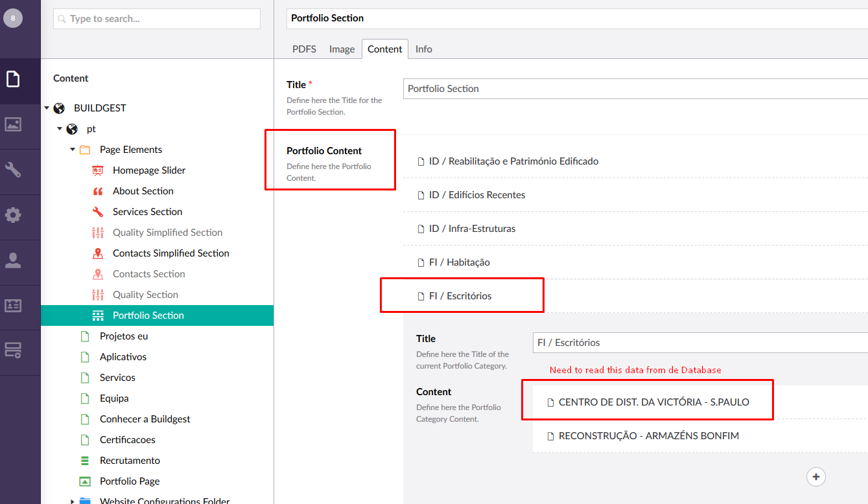868x504 pixels.
Task: Open Aplicativos page in tree
Action: pos(123,357)
